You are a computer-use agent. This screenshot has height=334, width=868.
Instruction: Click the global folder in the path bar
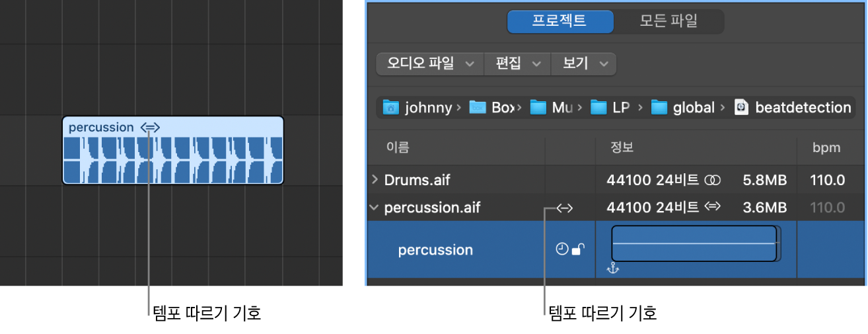pyautogui.click(x=685, y=107)
